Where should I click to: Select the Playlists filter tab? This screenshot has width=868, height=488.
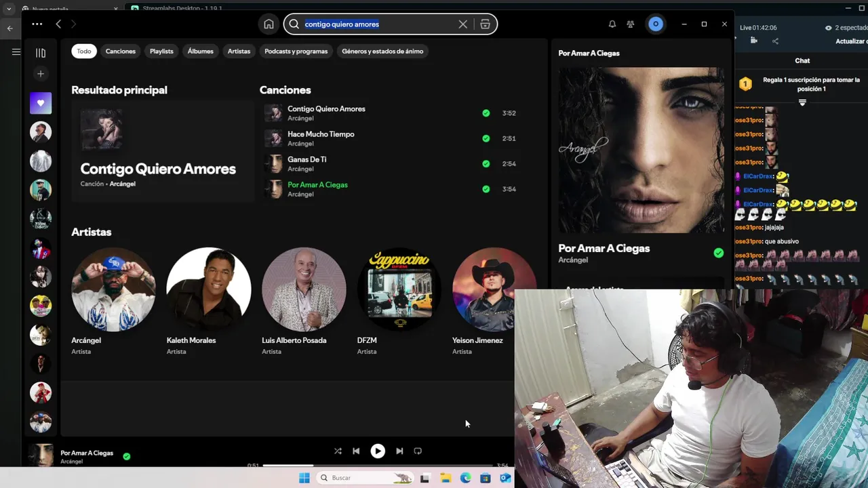[161, 51]
